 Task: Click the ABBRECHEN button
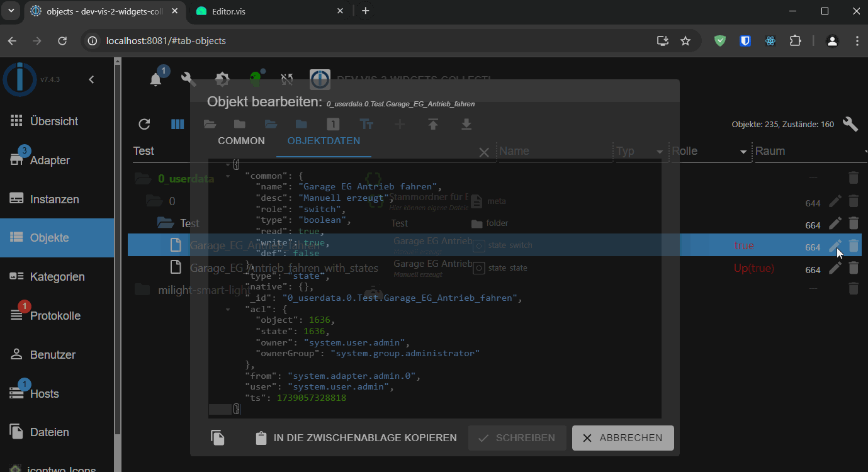point(623,438)
